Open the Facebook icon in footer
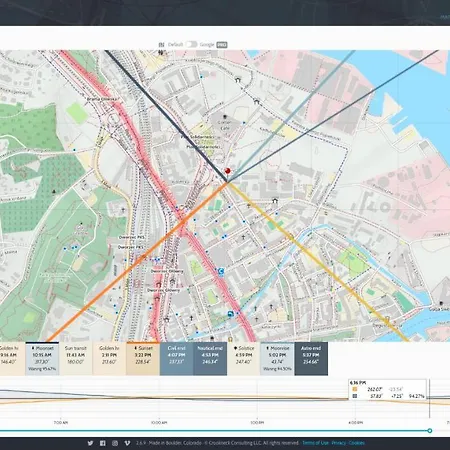Screen dimensions: 450x450 (x=103, y=443)
